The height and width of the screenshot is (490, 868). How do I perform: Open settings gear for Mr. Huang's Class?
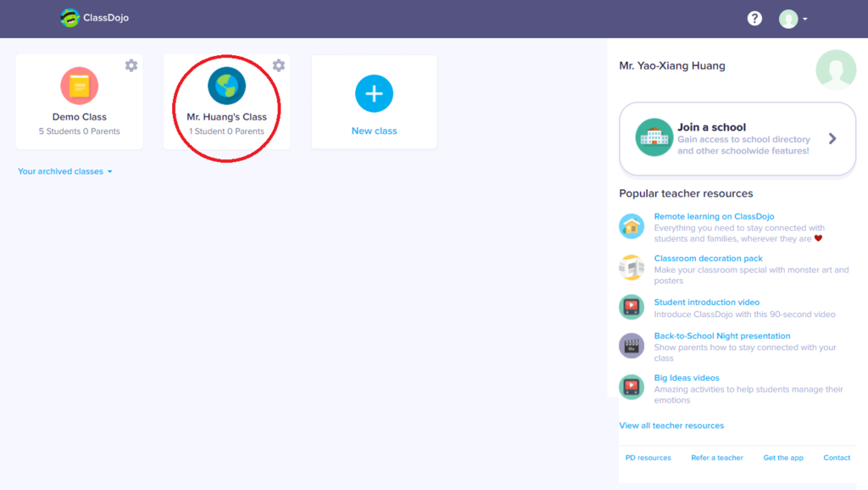278,65
